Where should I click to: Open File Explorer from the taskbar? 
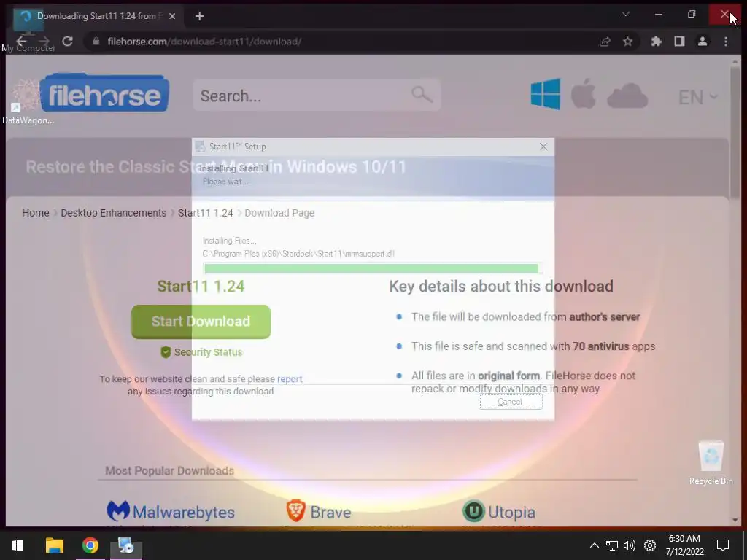pyautogui.click(x=54, y=545)
